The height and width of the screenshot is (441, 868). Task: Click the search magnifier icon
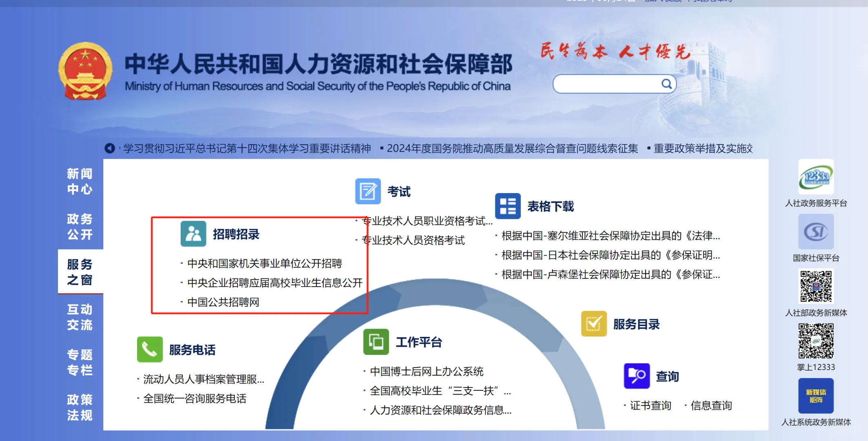[x=666, y=84]
